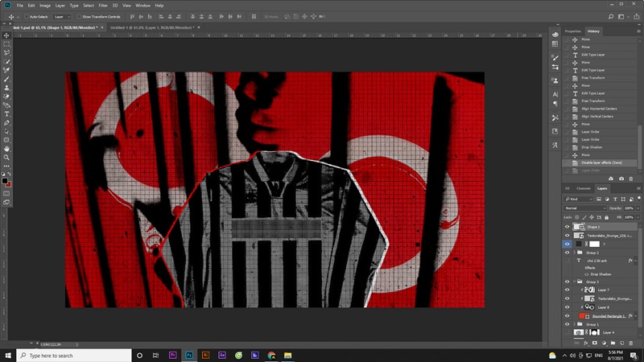
Task: Select the Pen tool
Action: [x=6, y=123]
